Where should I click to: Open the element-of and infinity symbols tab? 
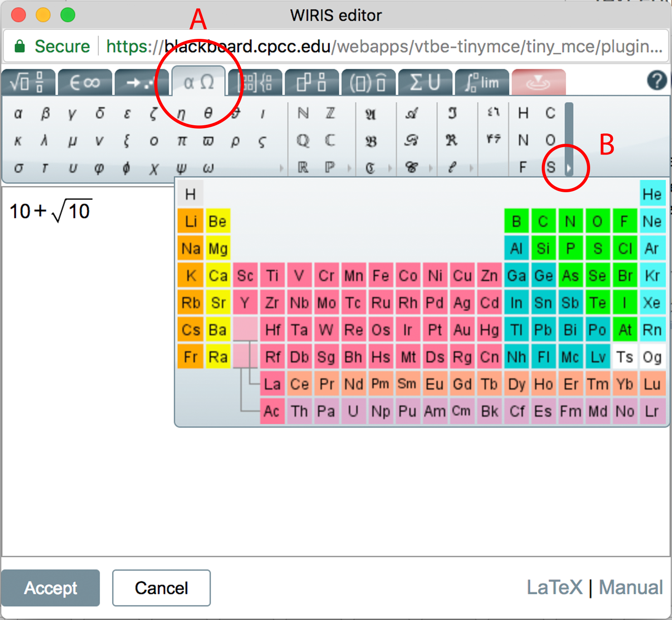pyautogui.click(x=85, y=83)
